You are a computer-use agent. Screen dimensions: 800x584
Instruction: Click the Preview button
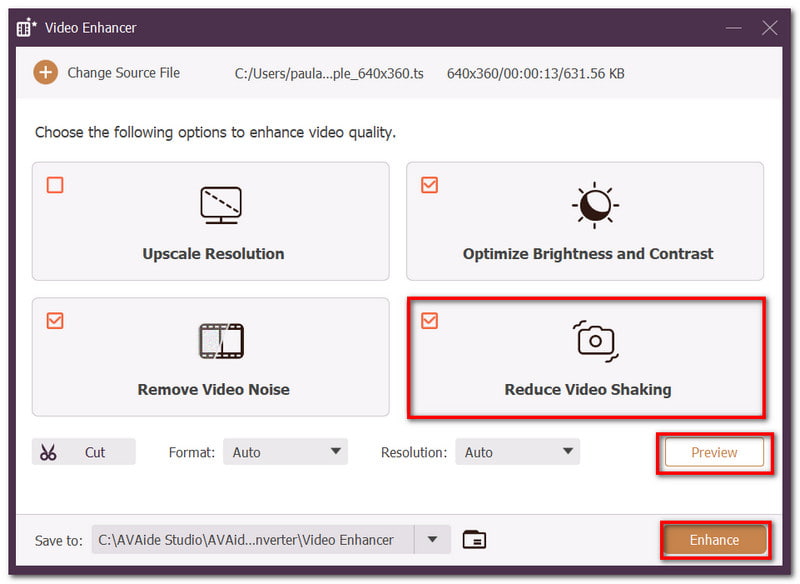714,452
